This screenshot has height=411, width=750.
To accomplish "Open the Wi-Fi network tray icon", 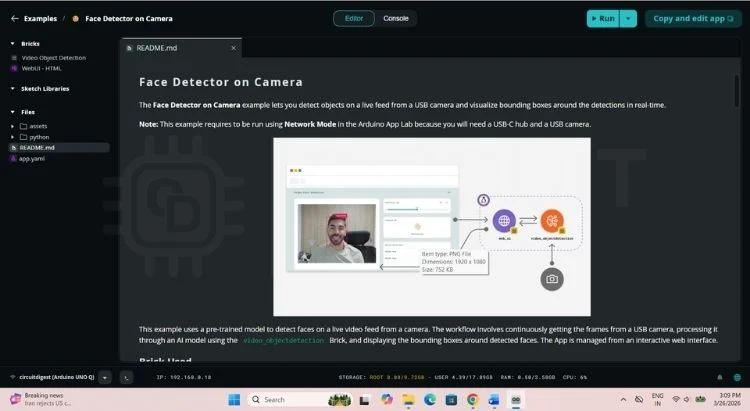I will [x=676, y=400].
